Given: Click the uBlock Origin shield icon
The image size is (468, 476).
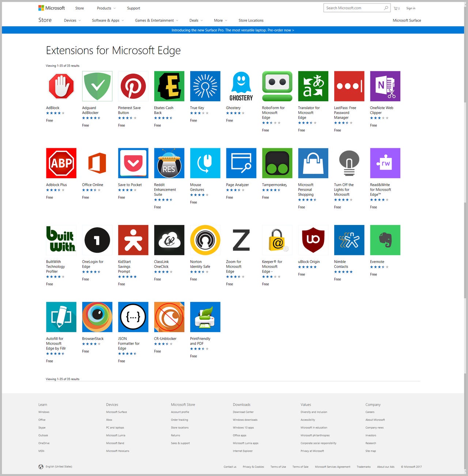Looking at the screenshot, I should pos(313,240).
